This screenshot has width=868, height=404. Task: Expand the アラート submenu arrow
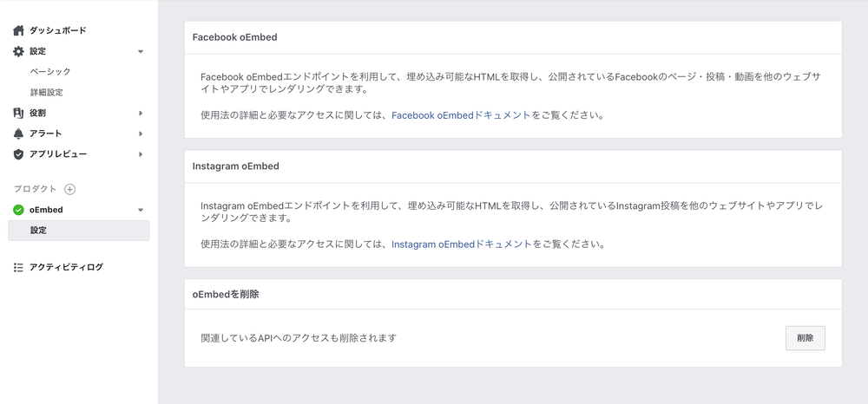141,134
